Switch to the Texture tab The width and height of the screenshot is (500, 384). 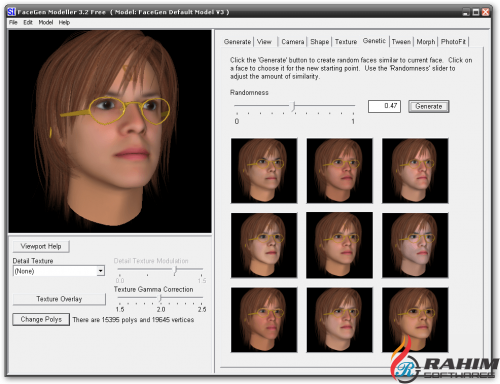[346, 42]
